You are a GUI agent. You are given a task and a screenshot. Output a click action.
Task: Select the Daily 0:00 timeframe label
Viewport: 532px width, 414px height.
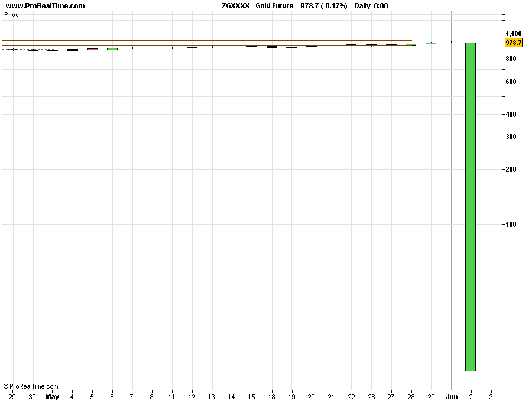[371, 6]
